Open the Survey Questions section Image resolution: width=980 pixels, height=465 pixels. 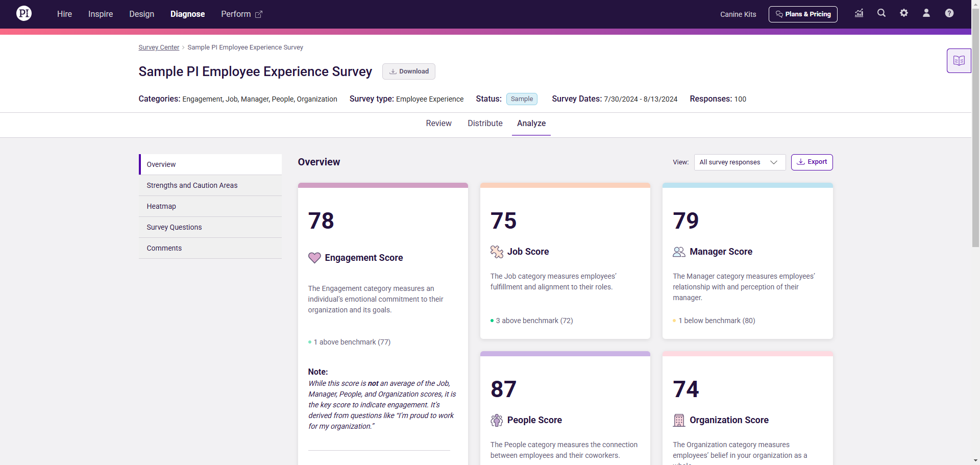click(x=210, y=227)
